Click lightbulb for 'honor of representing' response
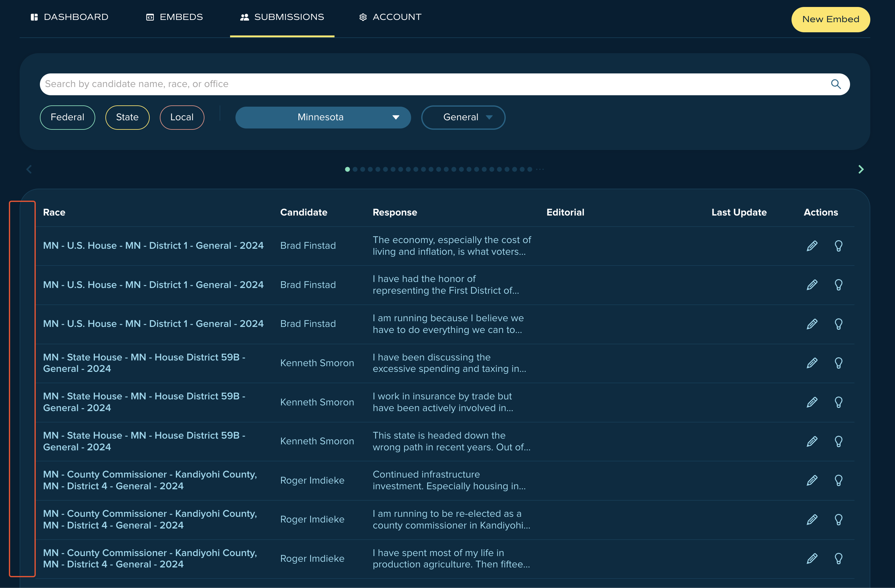Image resolution: width=895 pixels, height=588 pixels. point(838,285)
